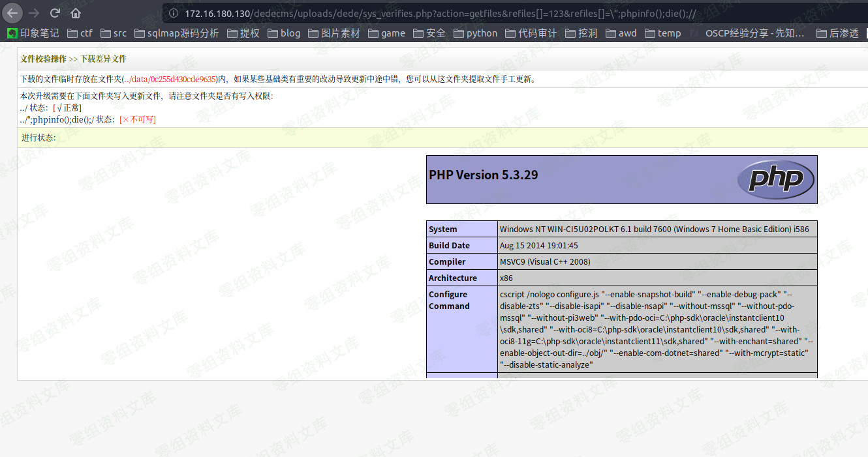The height and width of the screenshot is (457, 868).
Task: Reload the current page
Action: tap(55, 13)
